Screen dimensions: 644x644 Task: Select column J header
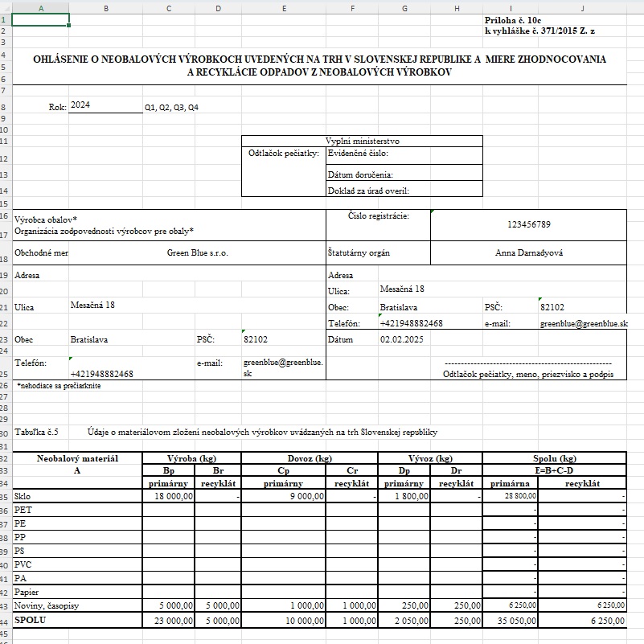(x=580, y=7)
